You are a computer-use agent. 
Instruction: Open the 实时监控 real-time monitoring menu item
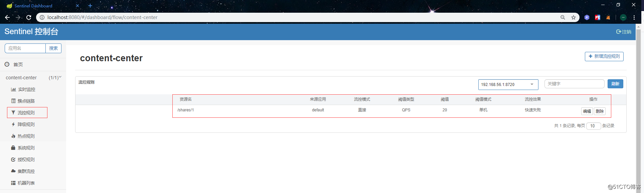26,89
